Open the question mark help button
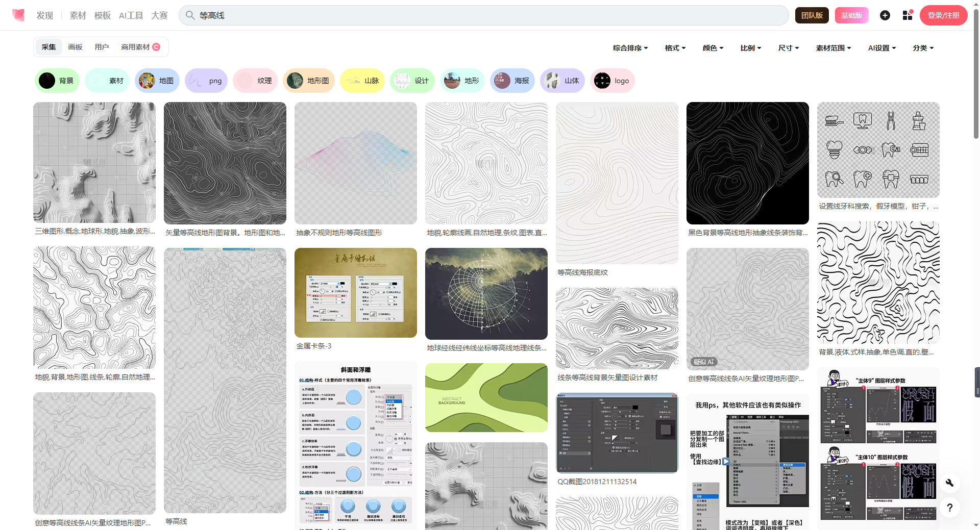This screenshot has height=530, width=980. pyautogui.click(x=950, y=508)
